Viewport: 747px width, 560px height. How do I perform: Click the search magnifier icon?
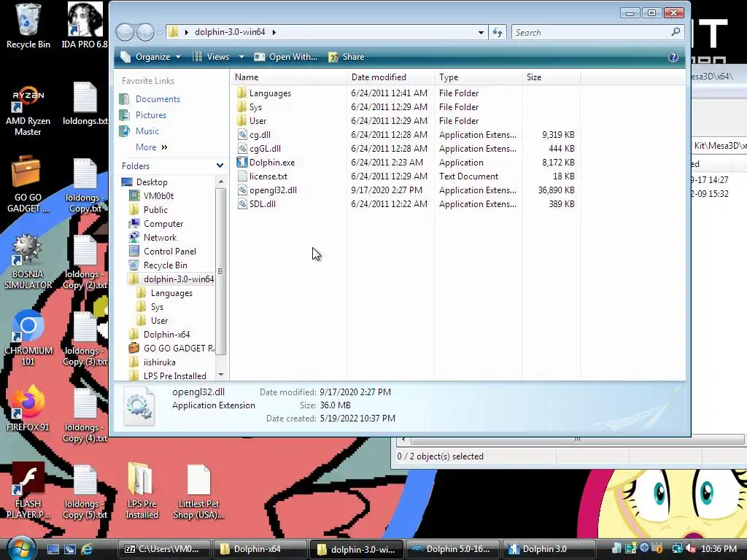676,32
